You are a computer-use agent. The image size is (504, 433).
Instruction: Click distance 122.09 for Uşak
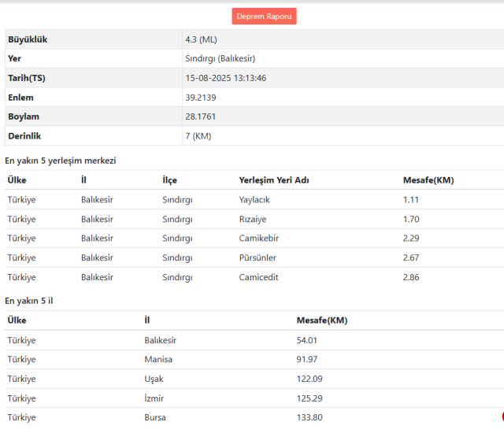[309, 379]
